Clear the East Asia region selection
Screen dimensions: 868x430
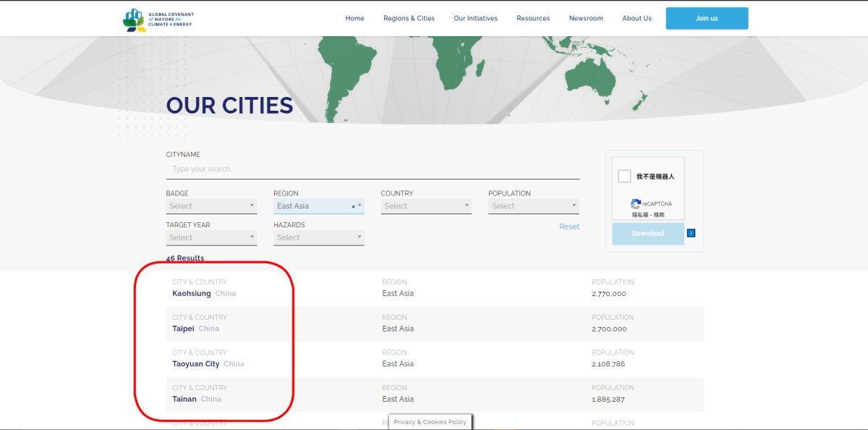[353, 207]
